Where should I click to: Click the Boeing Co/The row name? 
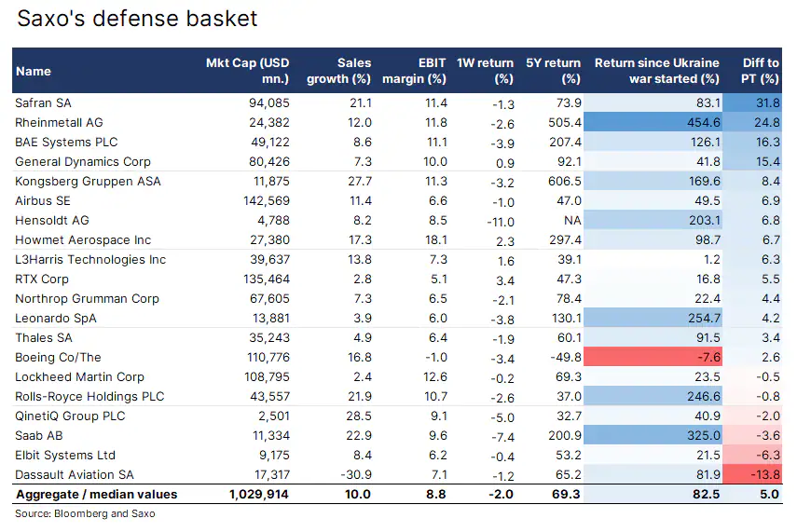point(58,357)
